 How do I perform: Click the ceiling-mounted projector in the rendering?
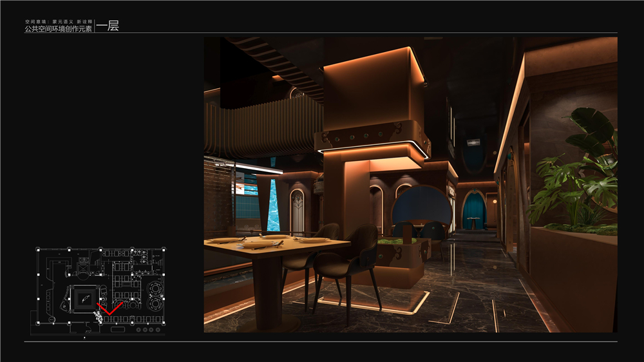[475, 141]
